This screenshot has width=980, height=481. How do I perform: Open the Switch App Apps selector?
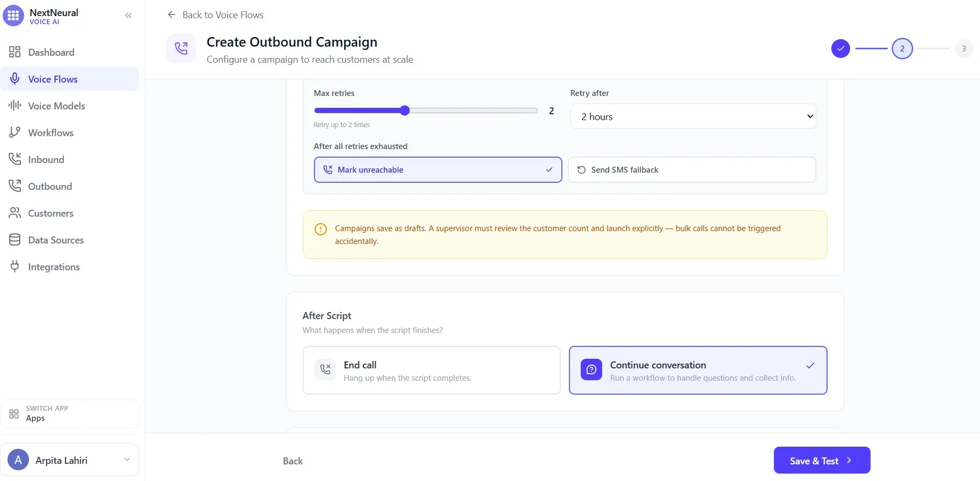70,413
